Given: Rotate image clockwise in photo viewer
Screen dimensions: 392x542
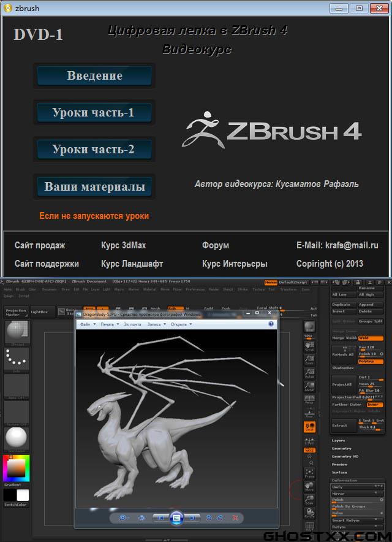Looking at the screenshot, I should (221, 518).
